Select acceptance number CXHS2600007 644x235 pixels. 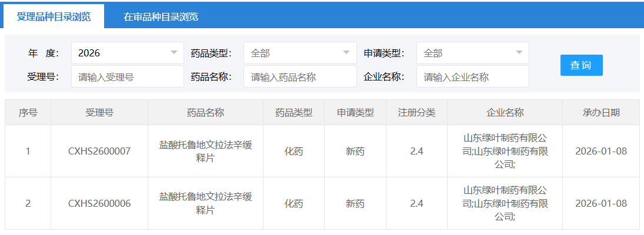click(x=99, y=152)
